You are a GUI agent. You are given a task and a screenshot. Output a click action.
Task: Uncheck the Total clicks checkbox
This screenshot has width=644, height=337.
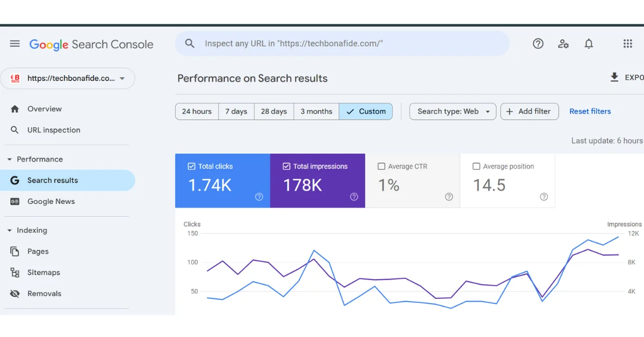192,166
